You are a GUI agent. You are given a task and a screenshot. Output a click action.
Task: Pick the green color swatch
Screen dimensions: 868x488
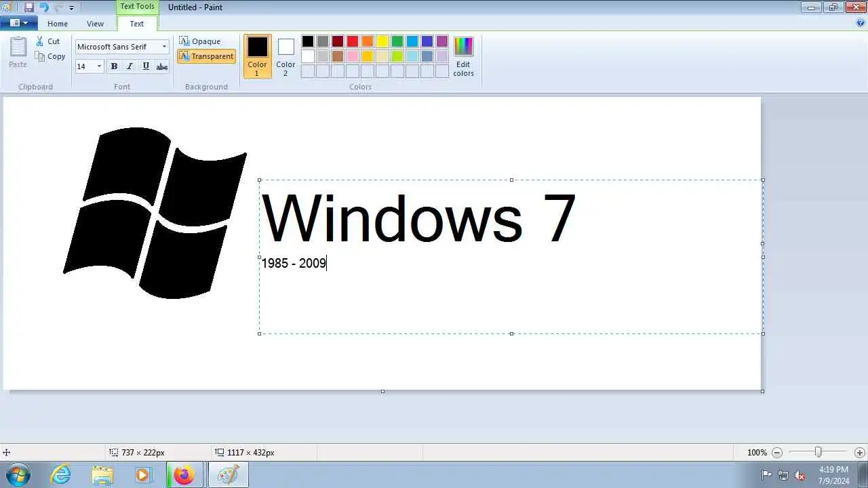click(397, 41)
